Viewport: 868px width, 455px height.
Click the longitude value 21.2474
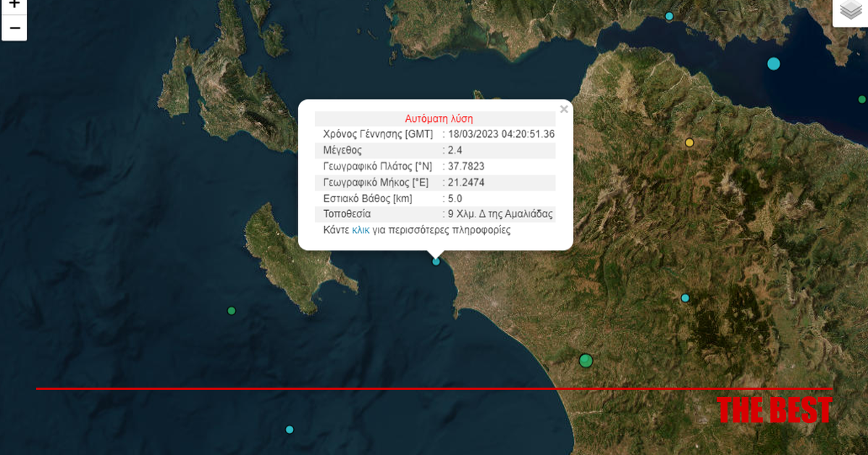coord(466,183)
